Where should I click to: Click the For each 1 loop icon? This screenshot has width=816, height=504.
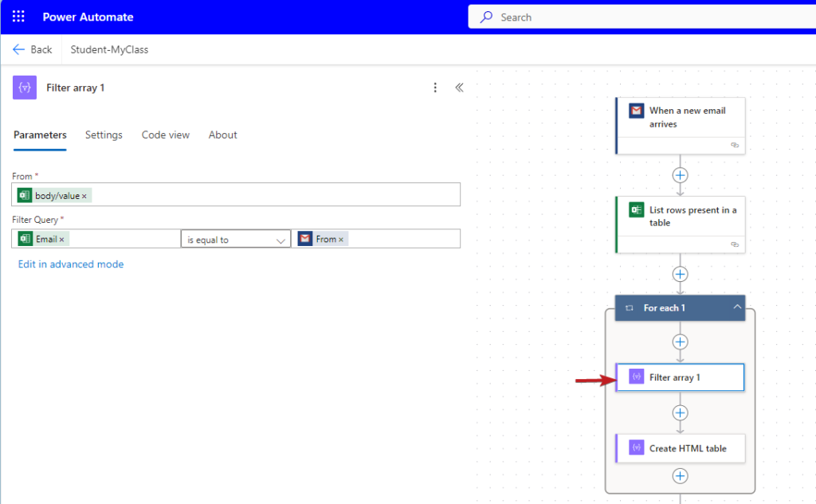(630, 308)
